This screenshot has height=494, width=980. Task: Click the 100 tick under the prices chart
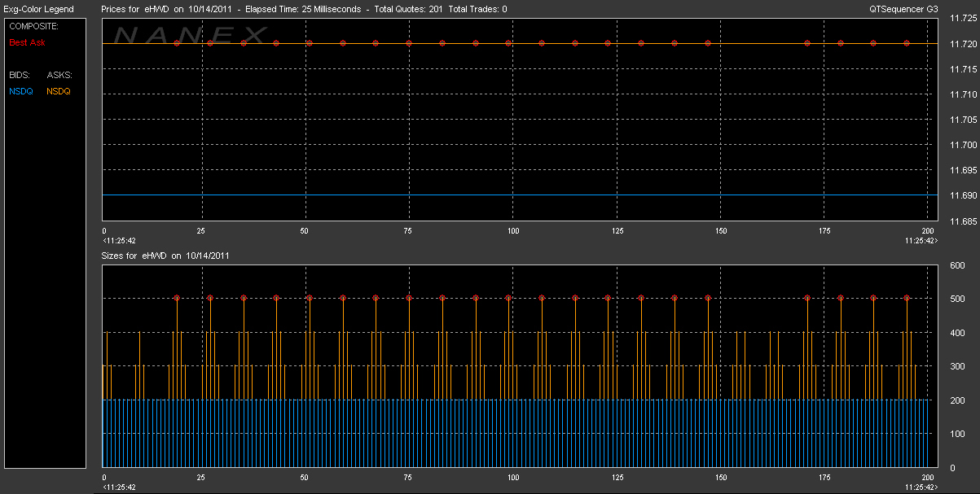(513, 231)
